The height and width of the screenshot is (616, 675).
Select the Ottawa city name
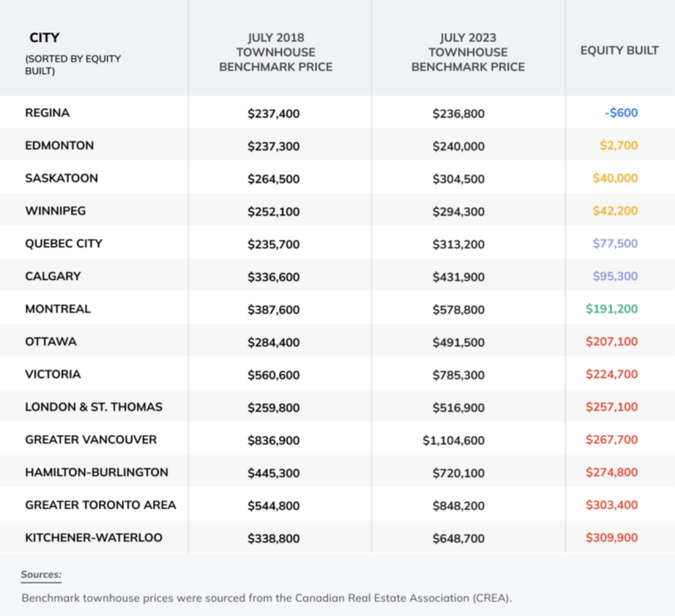point(51,342)
